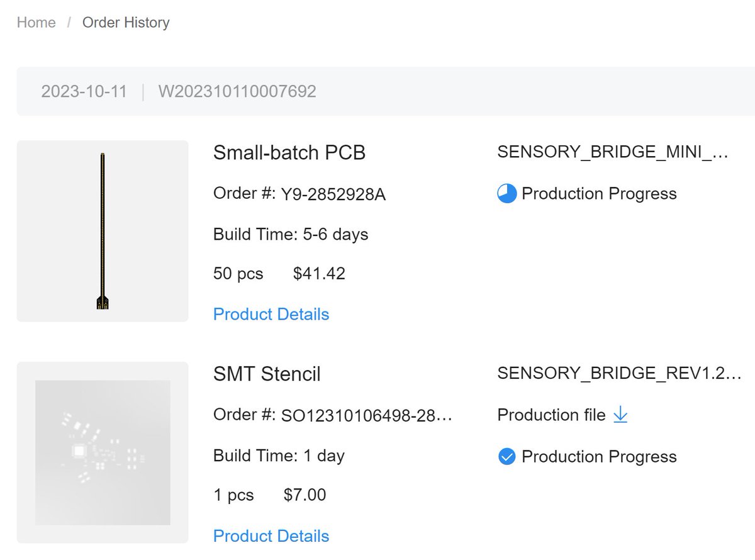Image resolution: width=755 pixels, height=560 pixels.
Task: Click the SMT Stencil title
Action: tap(267, 374)
